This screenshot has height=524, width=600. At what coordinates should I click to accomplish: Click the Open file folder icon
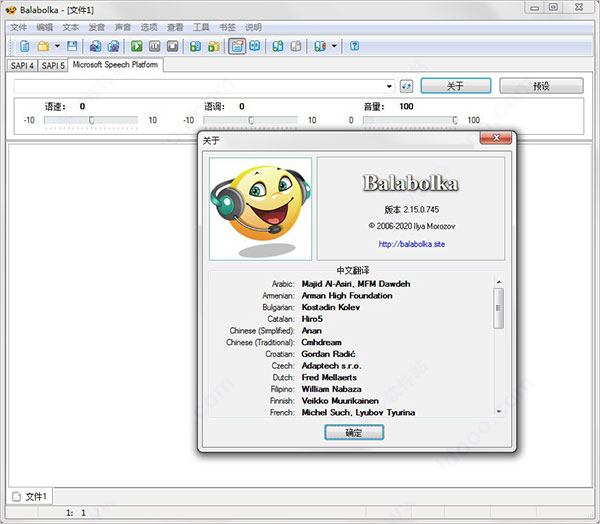pos(43,46)
